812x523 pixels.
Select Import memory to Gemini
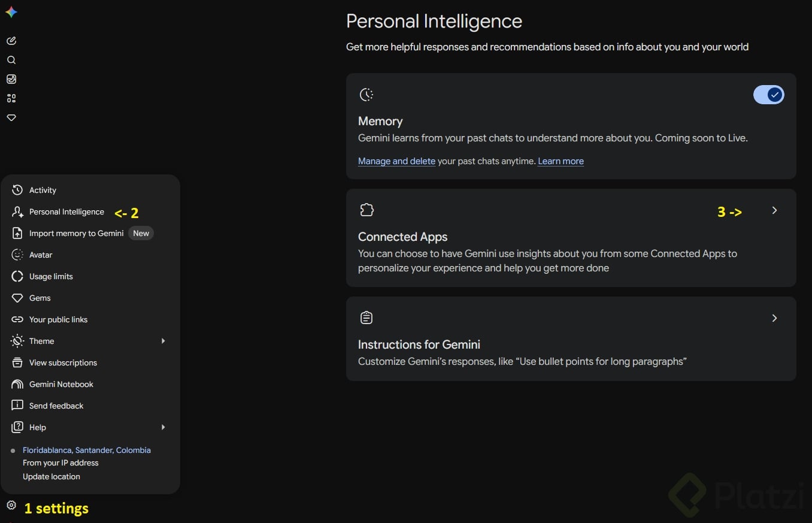click(x=76, y=233)
